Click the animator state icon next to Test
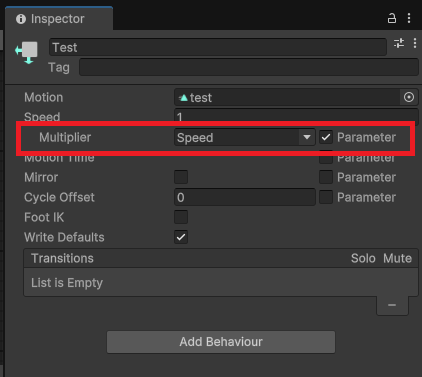Image resolution: width=422 pixels, height=377 pixels. click(x=27, y=52)
